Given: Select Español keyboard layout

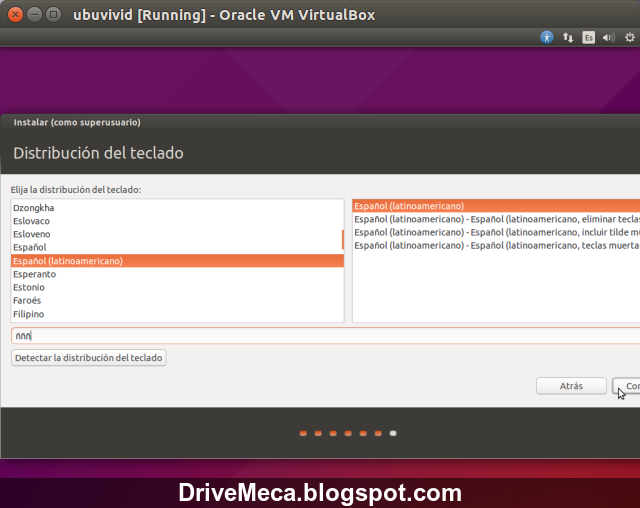Looking at the screenshot, I should coord(177,247).
